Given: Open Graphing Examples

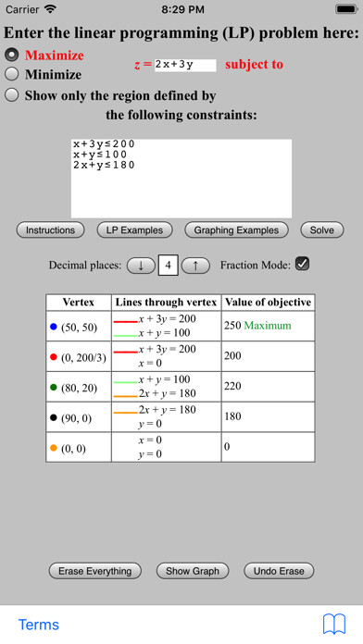Looking at the screenshot, I should tap(236, 230).
